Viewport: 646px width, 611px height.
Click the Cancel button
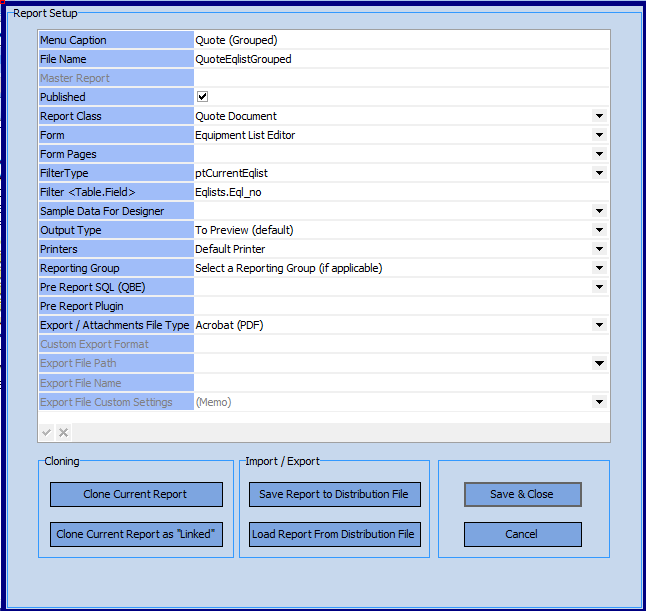click(522, 534)
